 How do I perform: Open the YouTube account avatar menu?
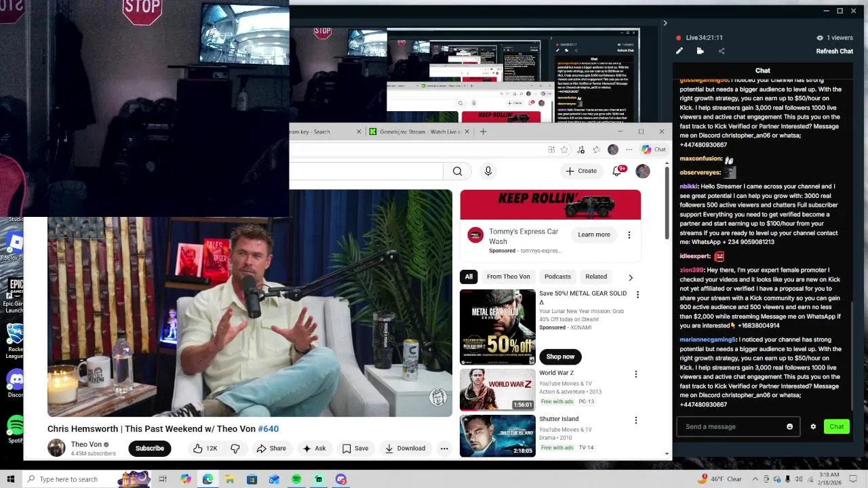643,171
